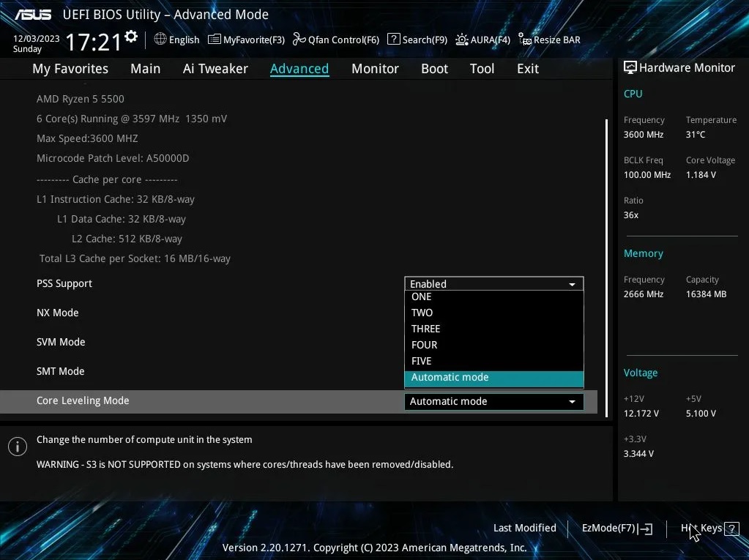Click the PSS Support dropdown arrow
The width and height of the screenshot is (749, 560).
point(572,285)
